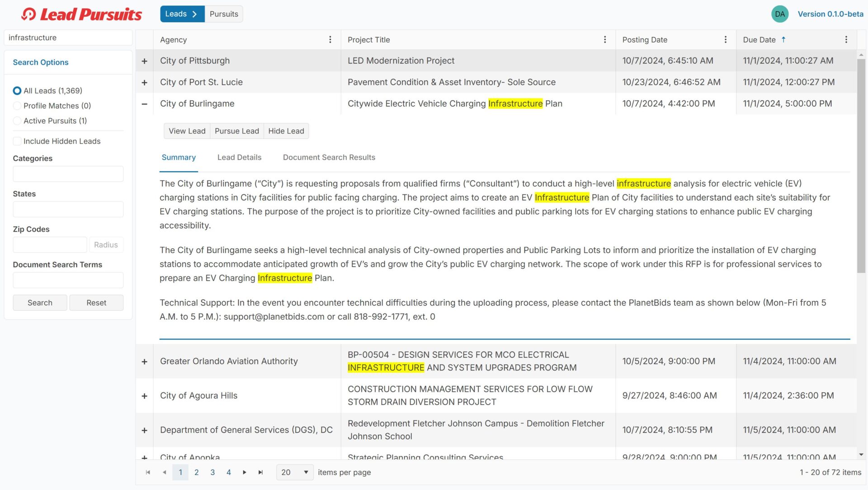Enable Include Hidden Leads checkbox
This screenshot has width=868, height=490.
pyautogui.click(x=17, y=141)
